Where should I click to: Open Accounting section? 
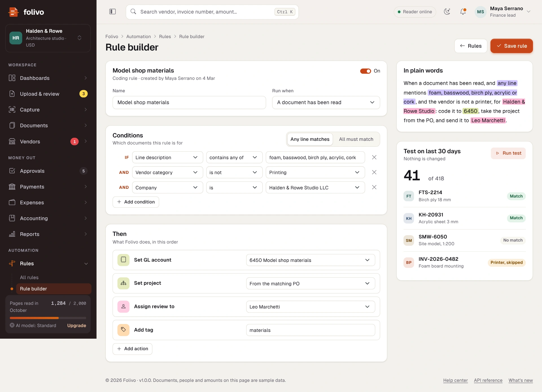coord(48,218)
